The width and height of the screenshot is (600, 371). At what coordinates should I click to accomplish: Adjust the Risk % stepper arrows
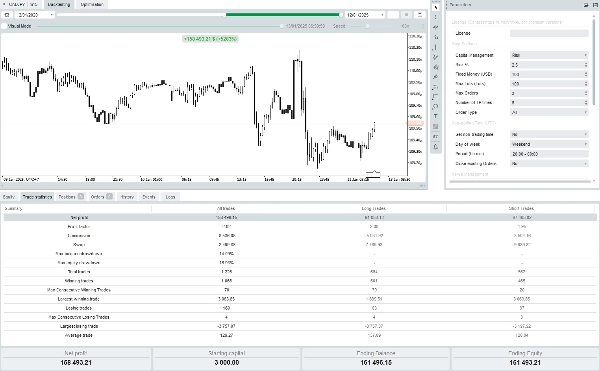(x=586, y=65)
